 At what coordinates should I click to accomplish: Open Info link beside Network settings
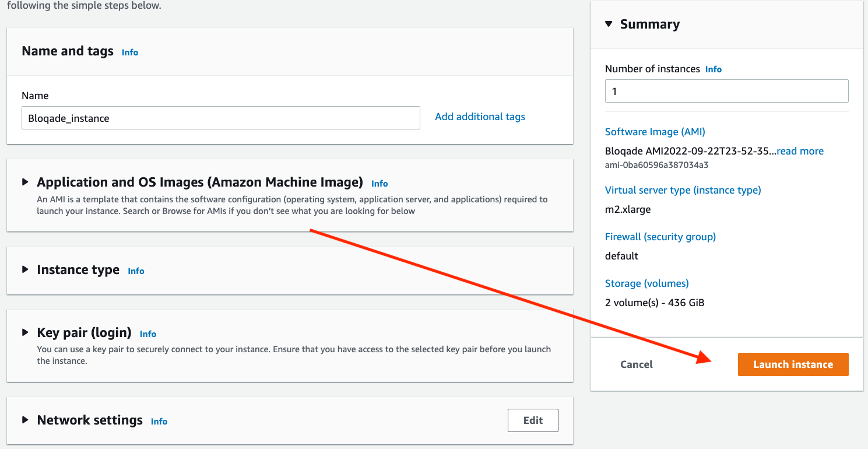[x=159, y=422]
